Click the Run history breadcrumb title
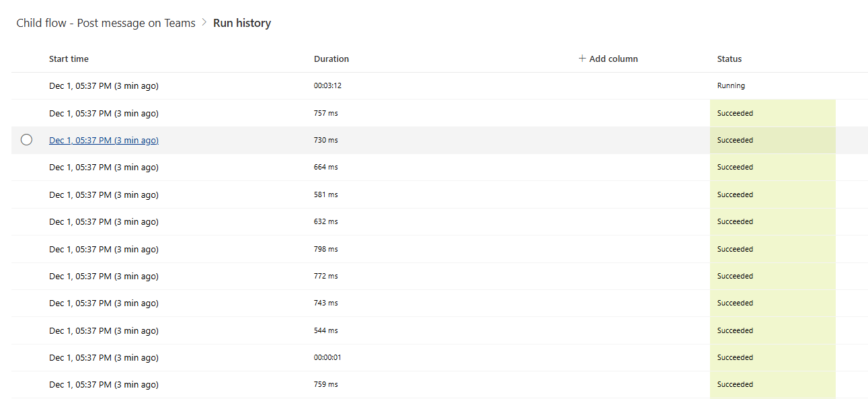Viewport: 868px width, 399px height. click(242, 23)
